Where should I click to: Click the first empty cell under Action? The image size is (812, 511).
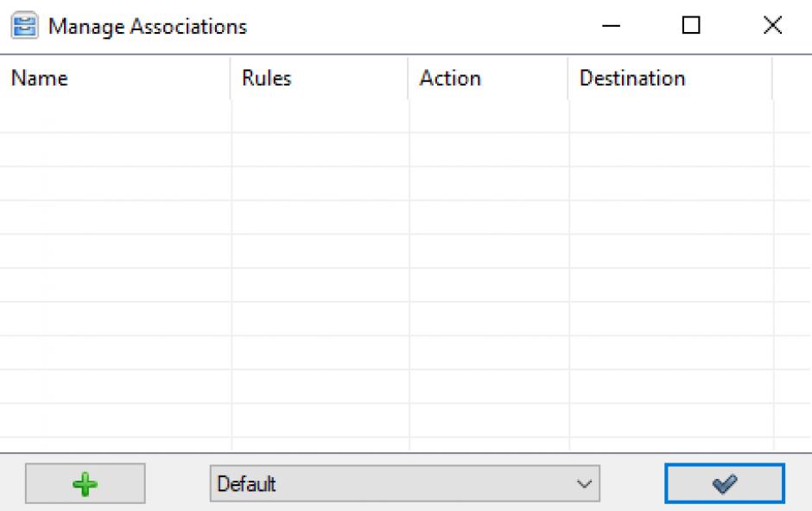[x=488, y=117]
